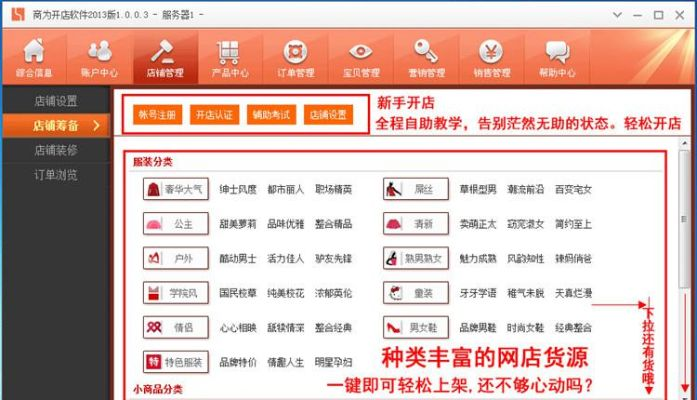The height and width of the screenshot is (400, 697).
Task: Click scrollbar up arrow in category list
Action: pos(685,143)
